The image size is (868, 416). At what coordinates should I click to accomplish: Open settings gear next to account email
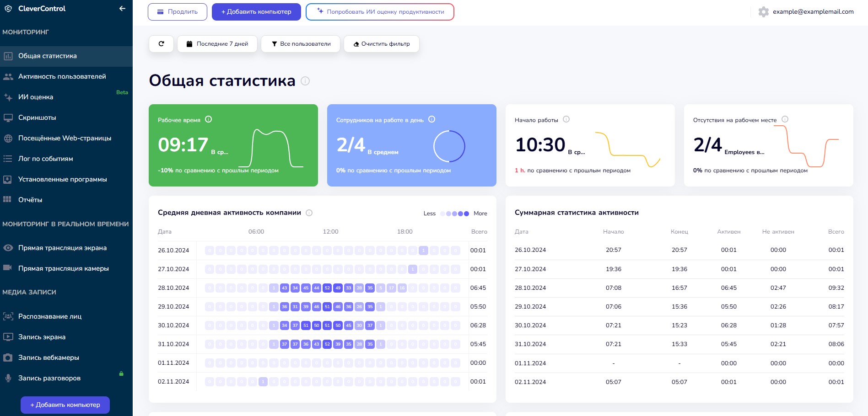coord(763,12)
